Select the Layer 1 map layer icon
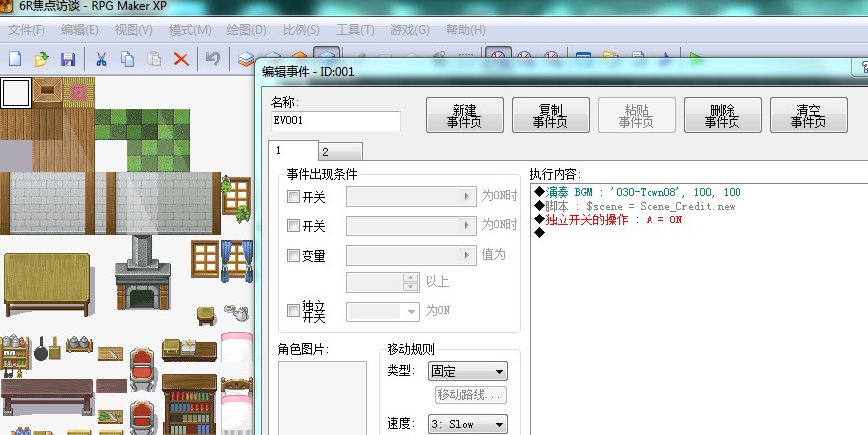The image size is (868, 435). [x=246, y=59]
